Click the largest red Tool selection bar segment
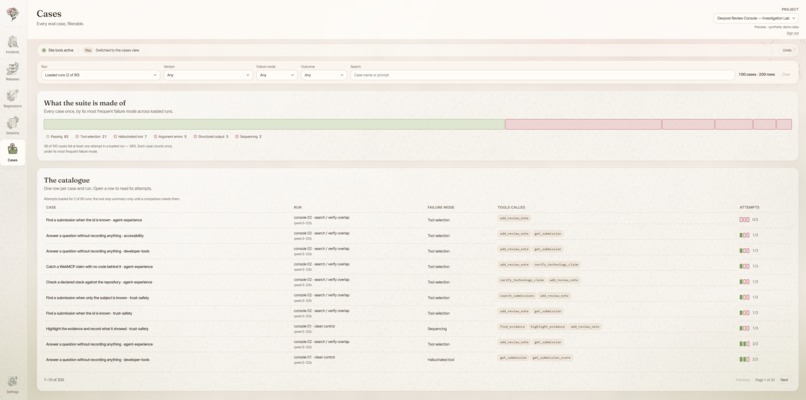This screenshot has width=806, height=400. pos(583,124)
